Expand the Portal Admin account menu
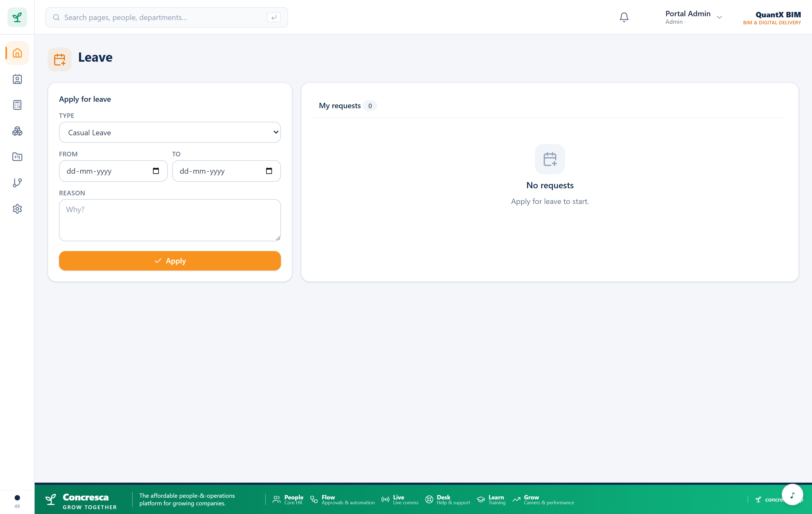The image size is (812, 514). [x=693, y=17]
